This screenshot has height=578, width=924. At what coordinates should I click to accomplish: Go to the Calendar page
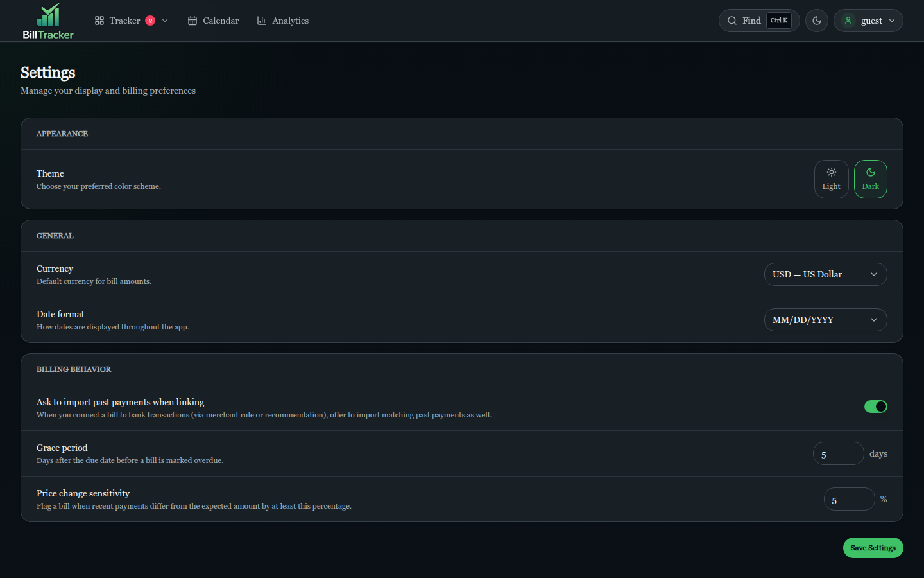point(213,21)
